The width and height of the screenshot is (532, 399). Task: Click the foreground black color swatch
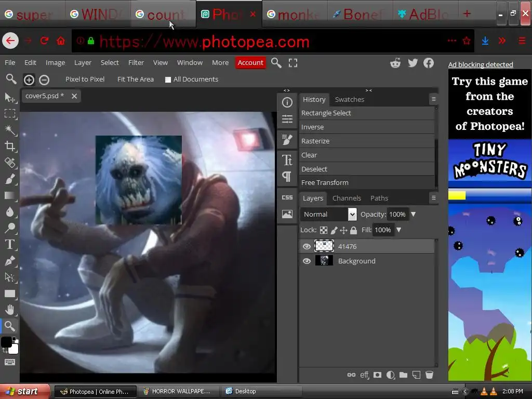click(x=6, y=342)
